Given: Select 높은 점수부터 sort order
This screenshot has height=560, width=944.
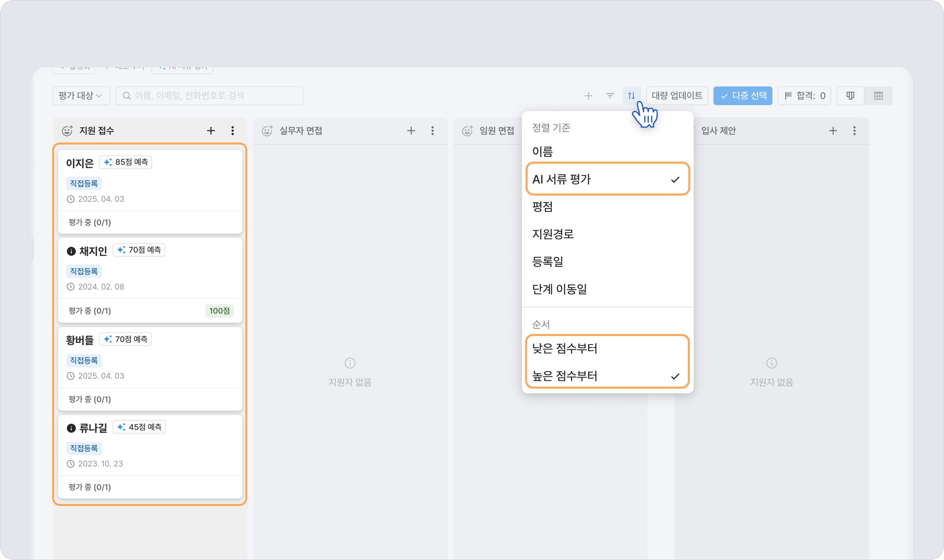Looking at the screenshot, I should [x=607, y=376].
